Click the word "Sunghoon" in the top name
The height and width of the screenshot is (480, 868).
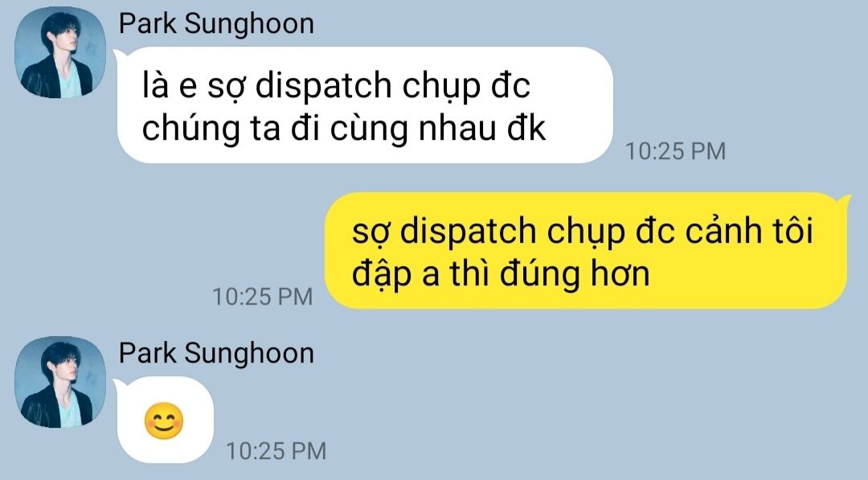point(249,24)
